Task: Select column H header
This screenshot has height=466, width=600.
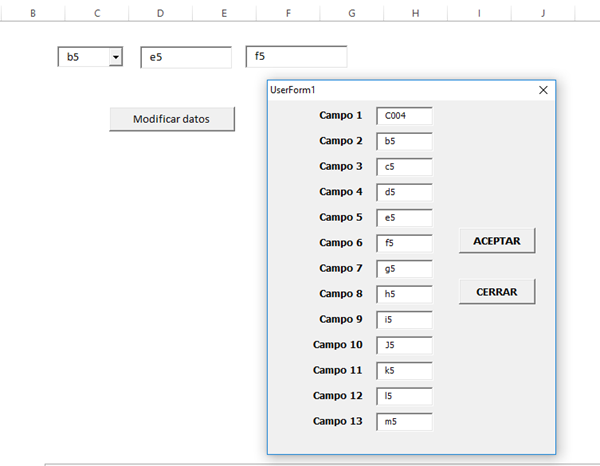Action: pyautogui.click(x=415, y=13)
